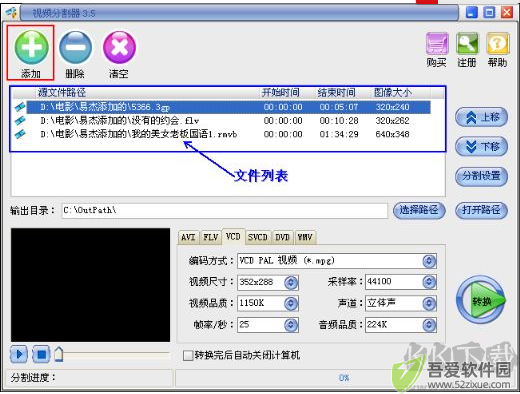The width and height of the screenshot is (520, 394).
Task: Click the preview stop button
Action: click(x=41, y=354)
